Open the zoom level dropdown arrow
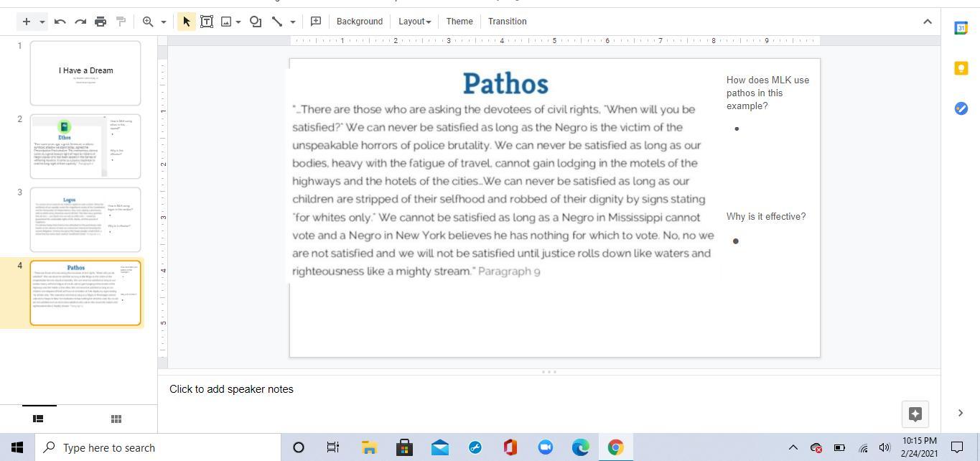The width and height of the screenshot is (980, 461). 164,22
